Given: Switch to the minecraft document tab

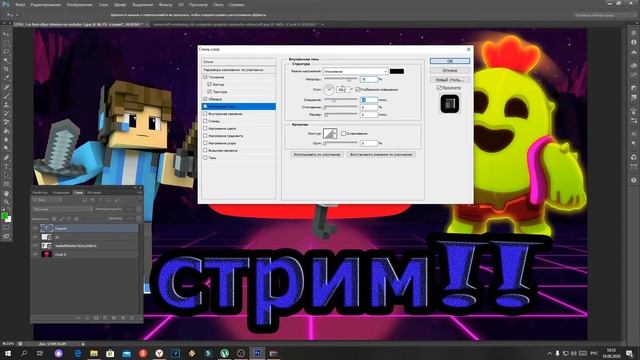Looking at the screenshot, I should (x=236, y=24).
